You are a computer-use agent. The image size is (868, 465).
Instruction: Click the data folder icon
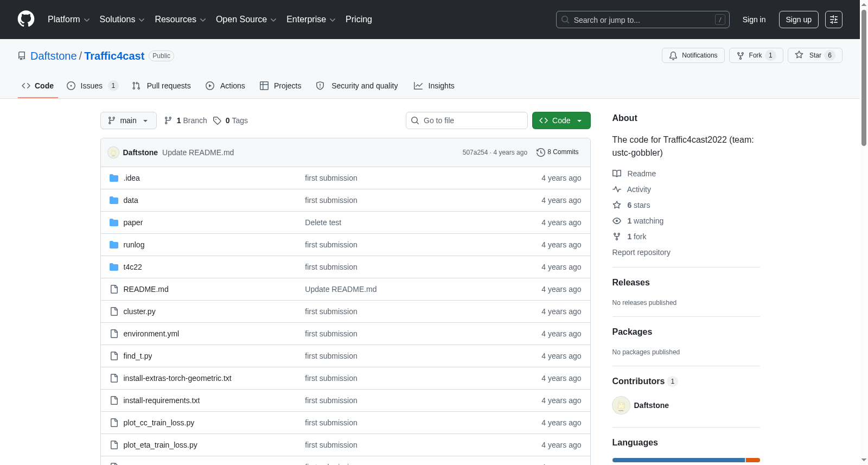[x=114, y=200]
